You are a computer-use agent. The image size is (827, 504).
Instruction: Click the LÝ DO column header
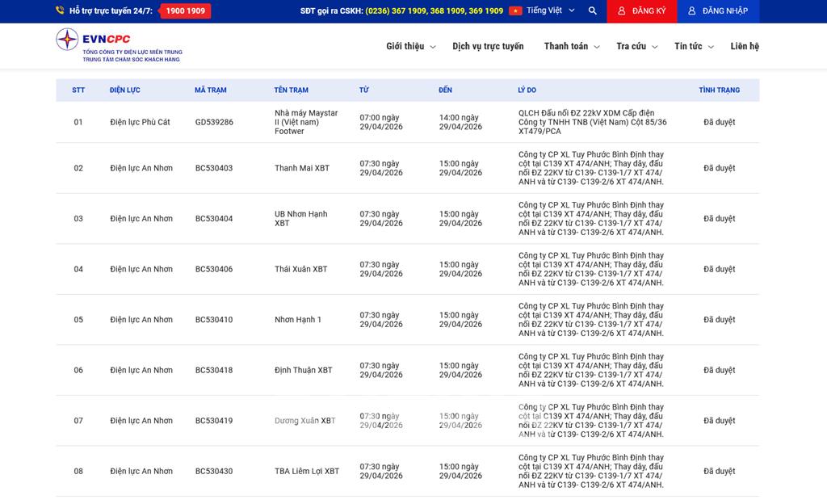527,90
